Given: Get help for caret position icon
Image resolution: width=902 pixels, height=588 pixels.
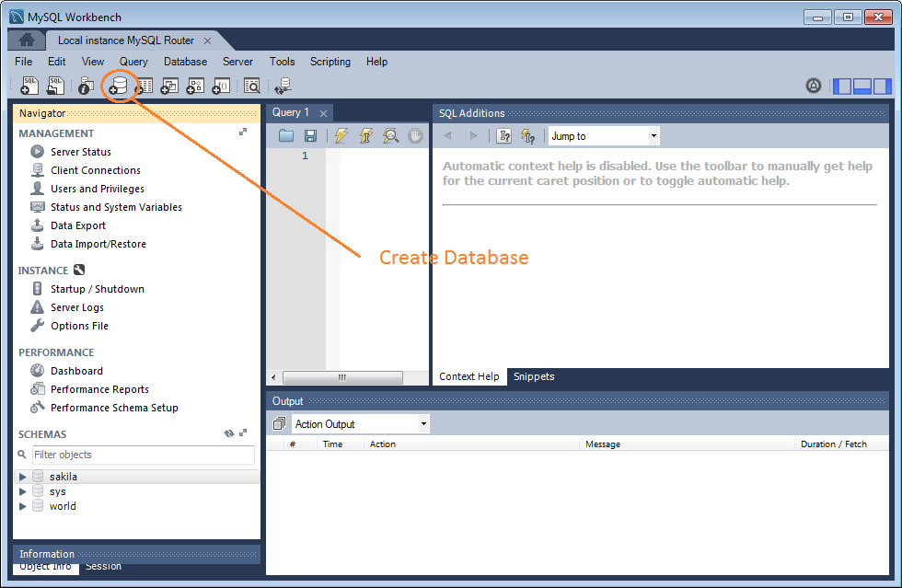Looking at the screenshot, I should [504, 136].
